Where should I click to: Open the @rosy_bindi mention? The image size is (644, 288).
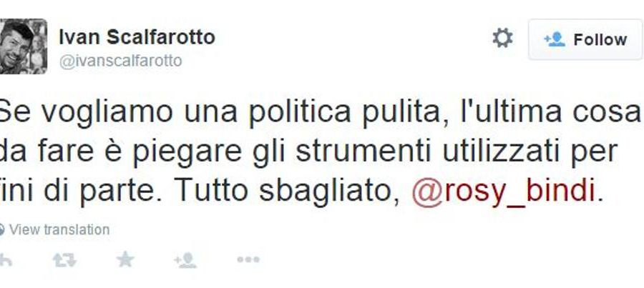coord(504,192)
